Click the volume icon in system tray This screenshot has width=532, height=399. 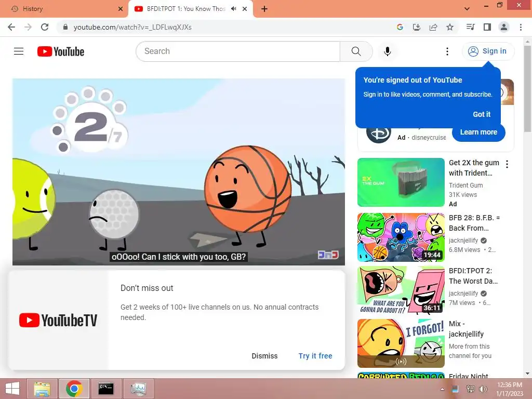pyautogui.click(x=483, y=389)
